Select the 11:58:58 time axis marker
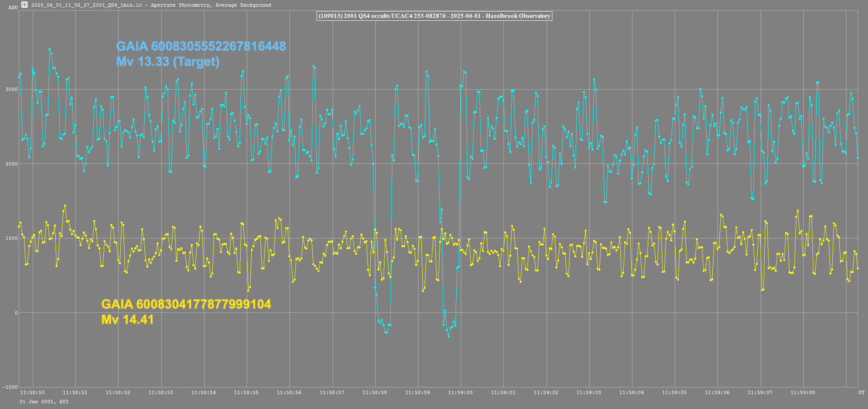Viewport: 868px width, 409px height. pyautogui.click(x=374, y=392)
